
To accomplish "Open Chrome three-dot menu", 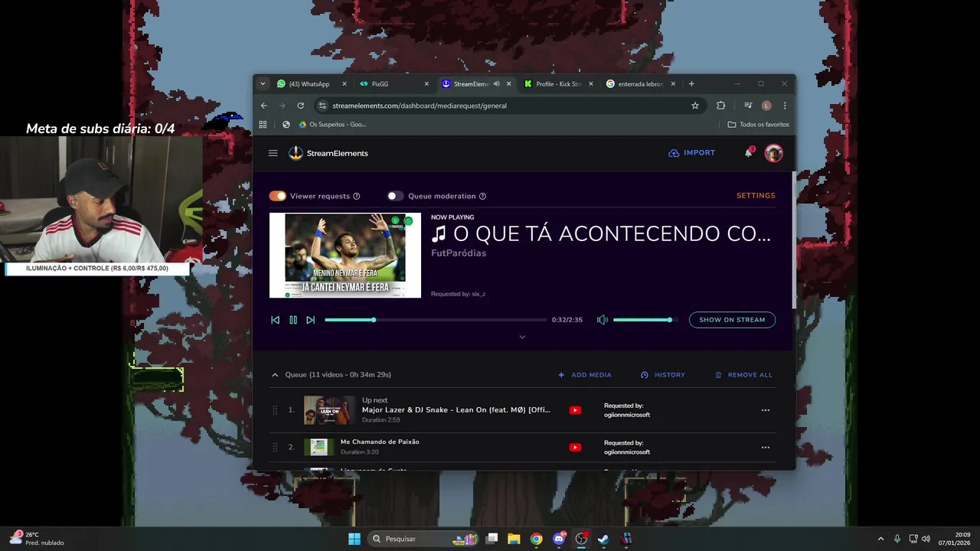I will tap(785, 106).
